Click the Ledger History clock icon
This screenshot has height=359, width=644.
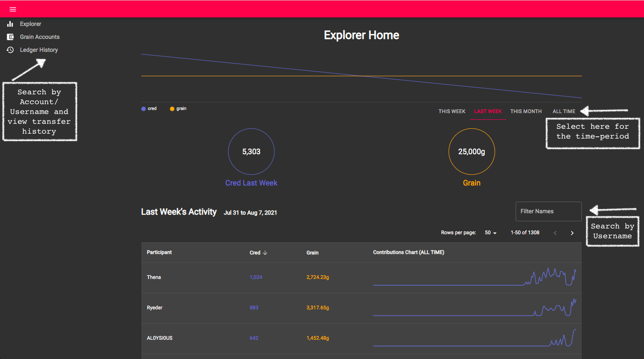coord(10,50)
